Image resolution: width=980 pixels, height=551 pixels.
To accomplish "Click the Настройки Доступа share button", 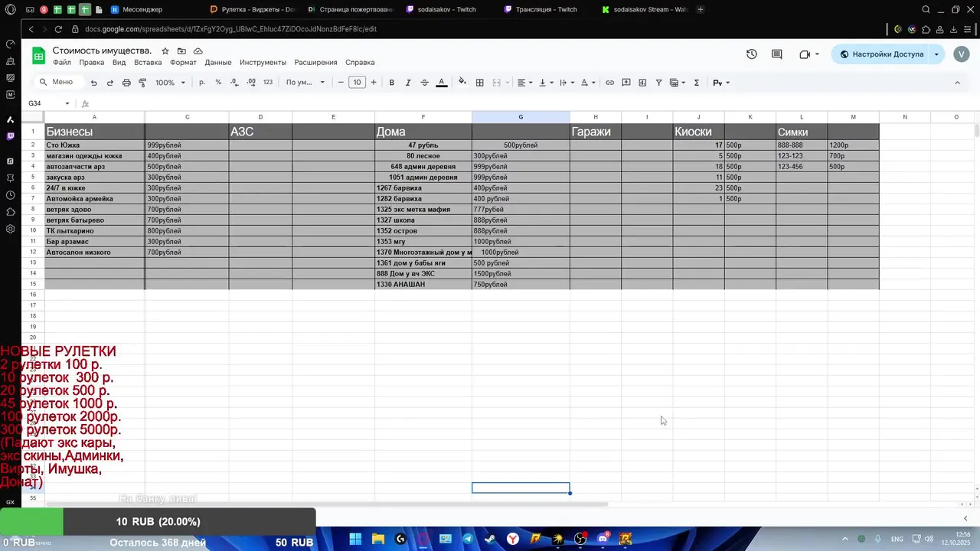I will tap(881, 54).
